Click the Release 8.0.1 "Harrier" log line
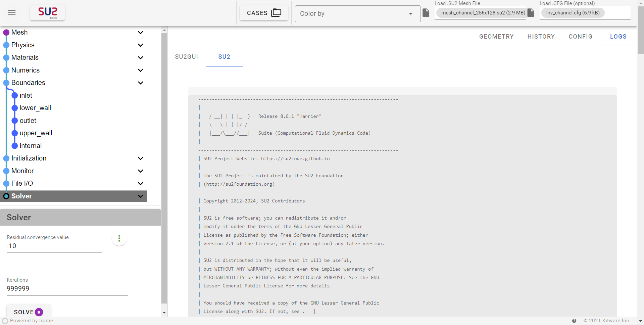The image size is (644, 325). pyautogui.click(x=290, y=117)
